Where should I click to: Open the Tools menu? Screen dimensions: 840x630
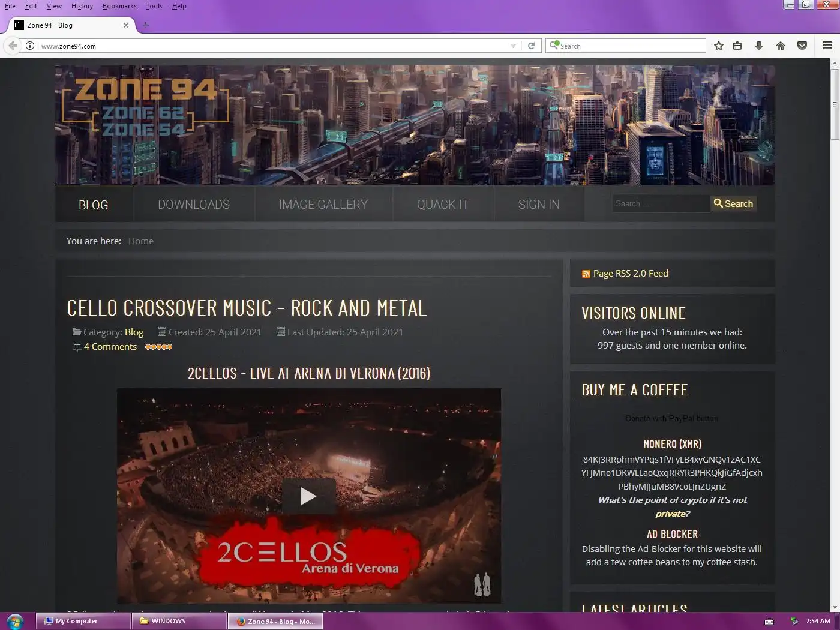tap(154, 6)
